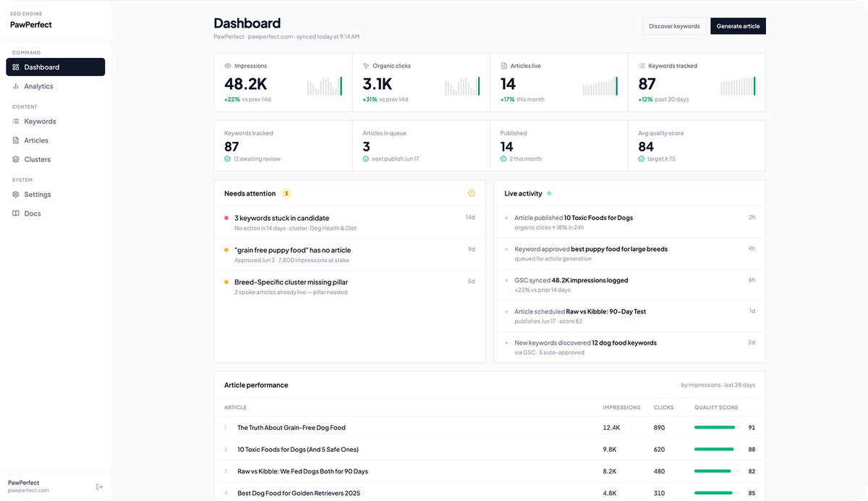Viewport: 868px width, 501px height.
Task: Open The Truth About Grain-Free Dog Food
Action: pyautogui.click(x=292, y=427)
